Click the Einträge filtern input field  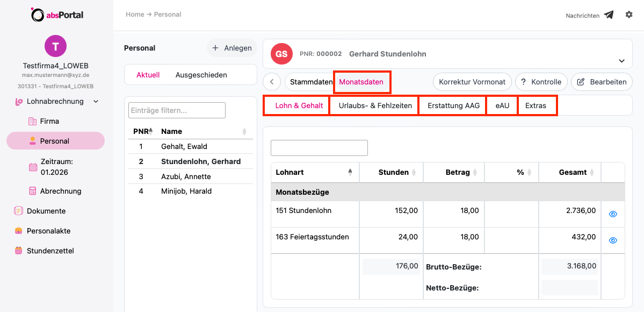click(177, 110)
